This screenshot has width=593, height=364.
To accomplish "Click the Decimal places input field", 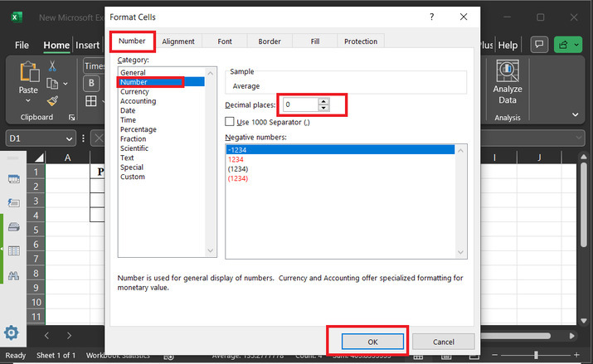I will click(301, 104).
